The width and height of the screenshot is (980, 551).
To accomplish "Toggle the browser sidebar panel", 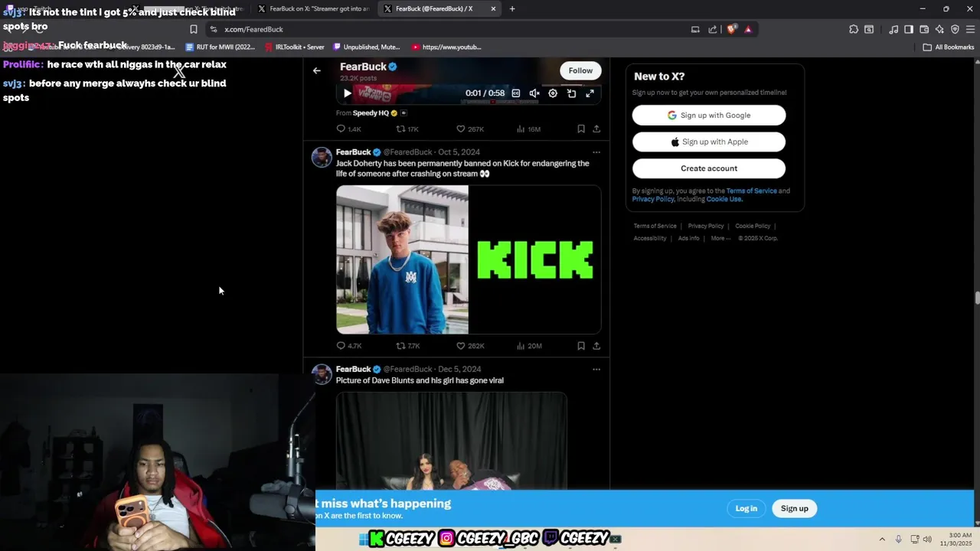I will tap(909, 29).
